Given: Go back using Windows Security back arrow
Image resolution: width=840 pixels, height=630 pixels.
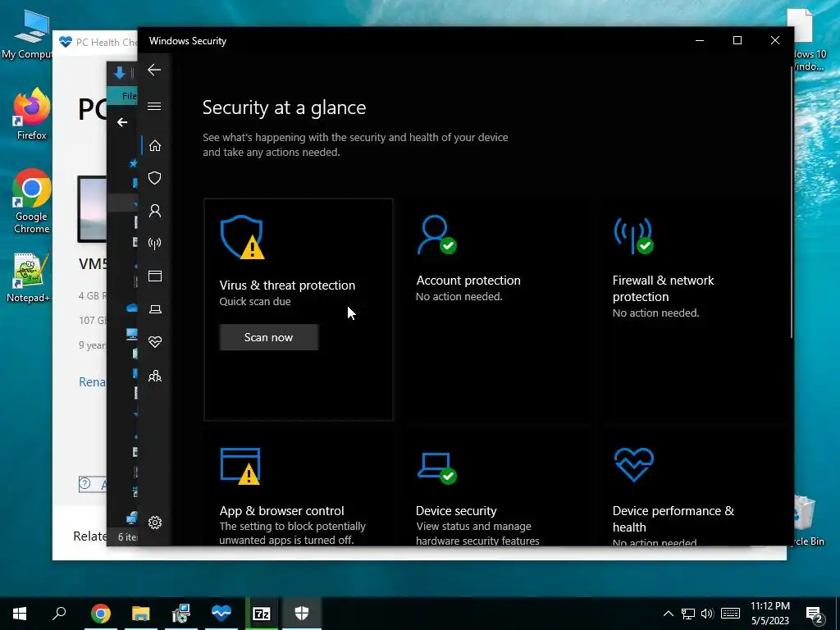Looking at the screenshot, I should [x=154, y=70].
